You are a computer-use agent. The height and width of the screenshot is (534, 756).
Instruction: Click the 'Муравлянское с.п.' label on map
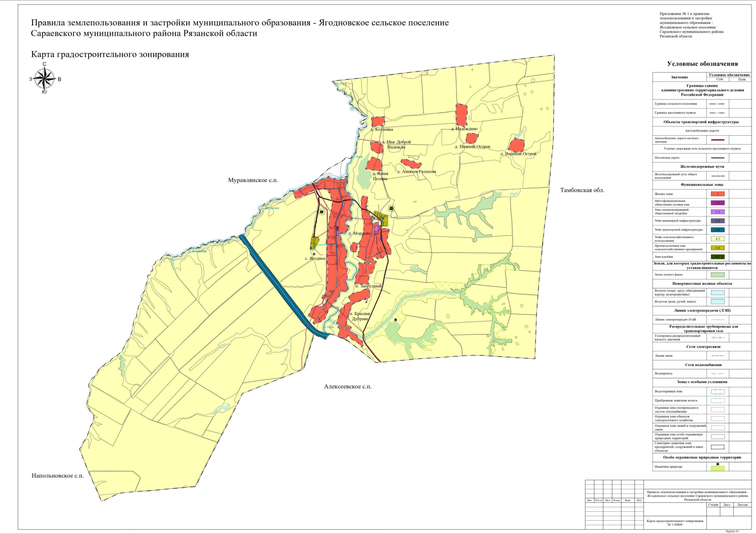click(x=253, y=180)
